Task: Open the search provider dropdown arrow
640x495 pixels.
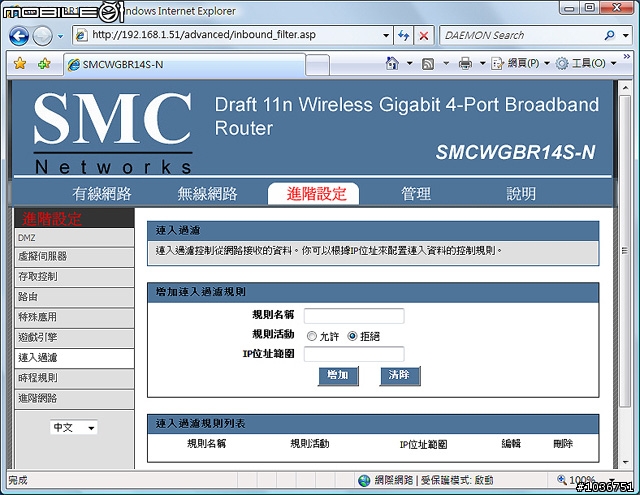Action: (626, 36)
